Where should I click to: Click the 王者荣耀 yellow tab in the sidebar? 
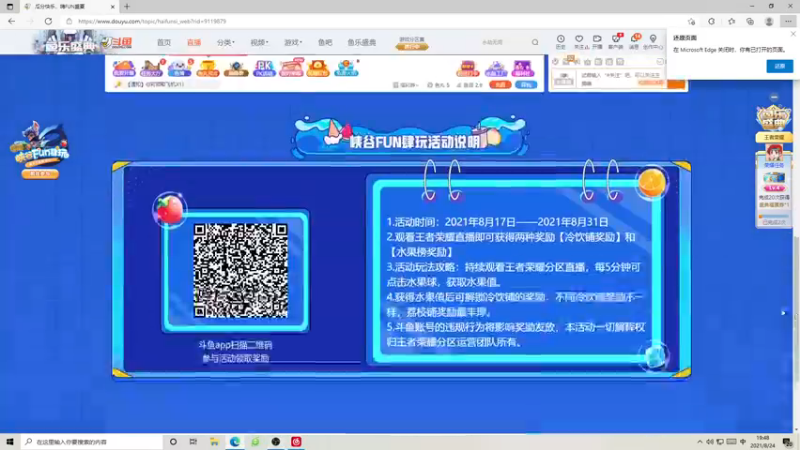[774, 138]
